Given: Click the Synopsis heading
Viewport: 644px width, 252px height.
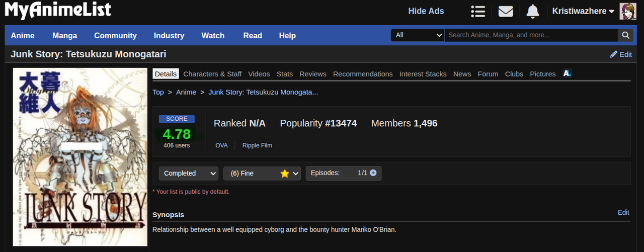Looking at the screenshot, I should point(169,215).
